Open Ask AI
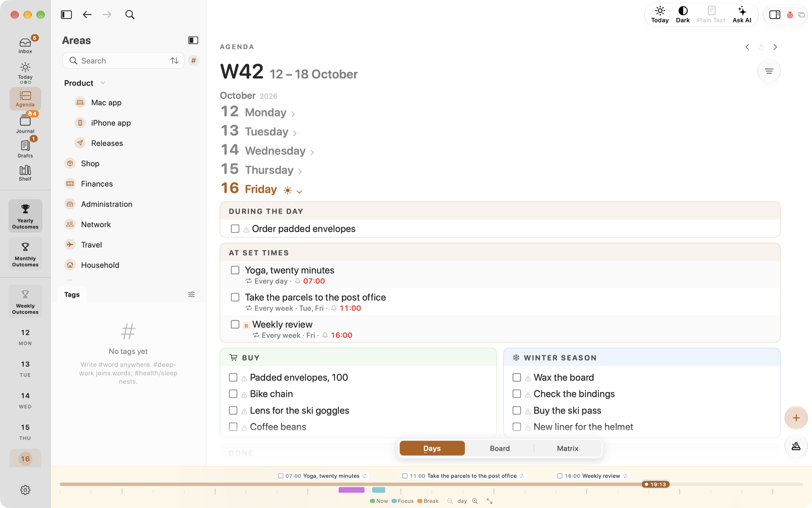Screen dimensions: 812x508 click(x=742, y=15)
